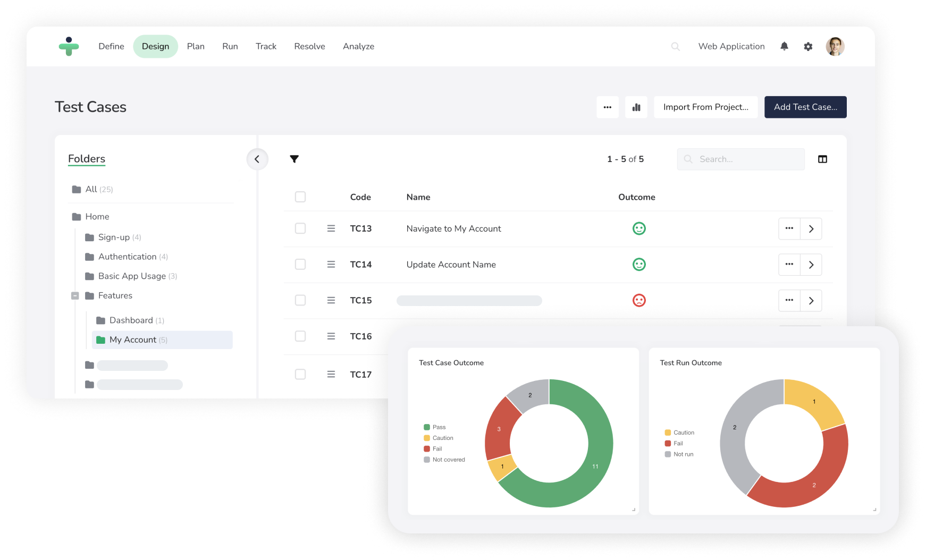
Task: Open the detail view arrow for TC14
Action: tap(811, 264)
